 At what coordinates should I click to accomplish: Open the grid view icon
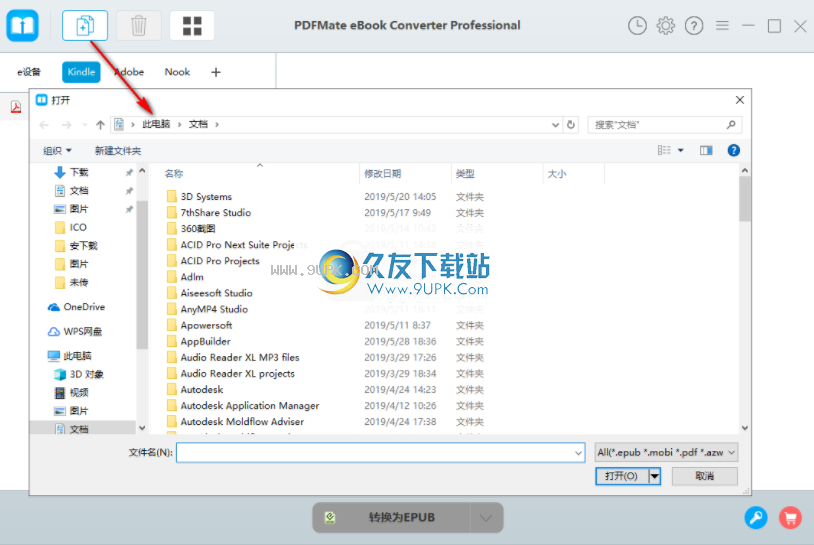point(192,25)
